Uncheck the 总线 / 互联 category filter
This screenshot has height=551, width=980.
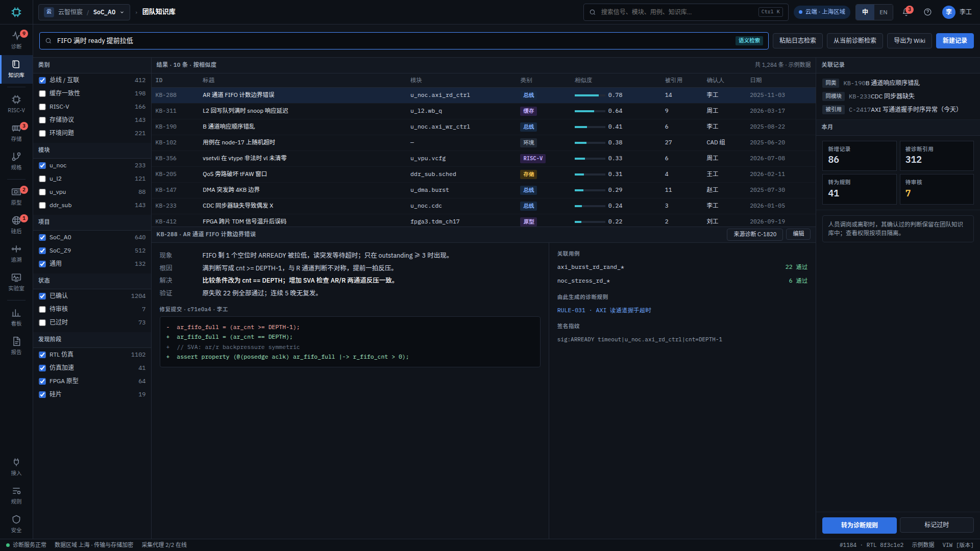(x=42, y=80)
